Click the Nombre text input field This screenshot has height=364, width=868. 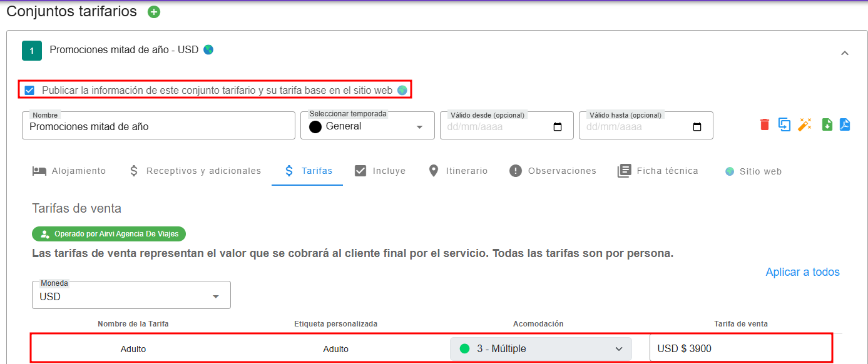158,126
